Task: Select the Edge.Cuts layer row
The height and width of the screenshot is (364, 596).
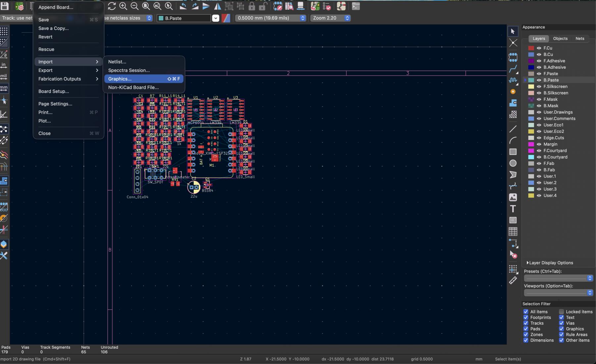Action: 553,138
